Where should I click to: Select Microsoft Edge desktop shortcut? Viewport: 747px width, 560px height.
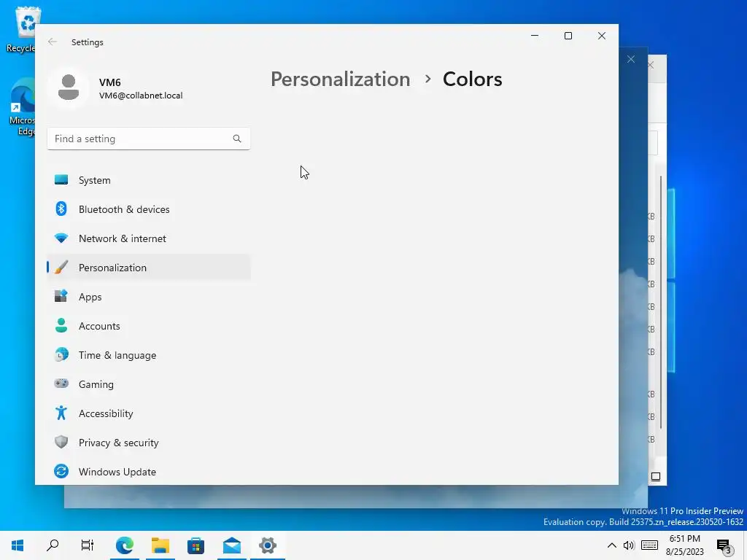pos(21,107)
